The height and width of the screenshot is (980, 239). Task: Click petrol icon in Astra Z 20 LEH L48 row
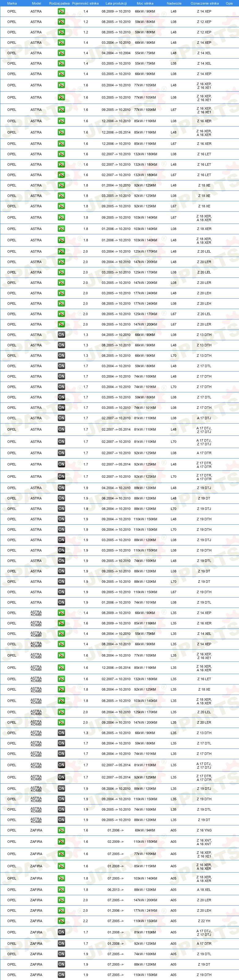pos(61,293)
